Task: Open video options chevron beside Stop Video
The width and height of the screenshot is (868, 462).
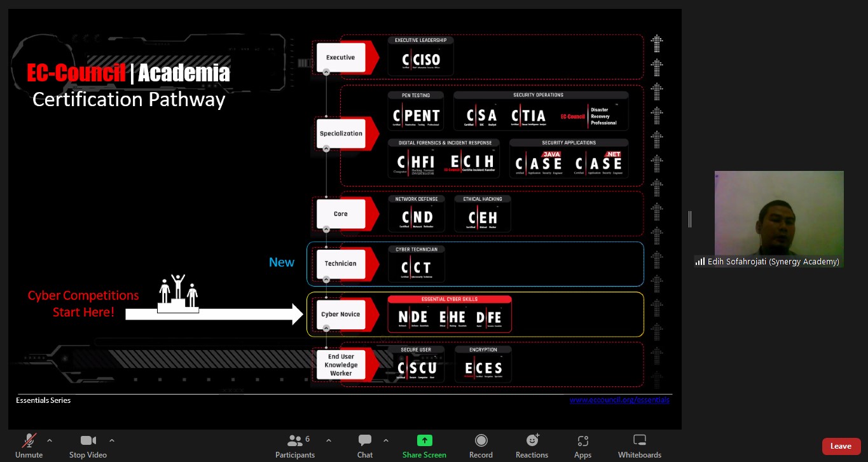Action: click(x=112, y=440)
